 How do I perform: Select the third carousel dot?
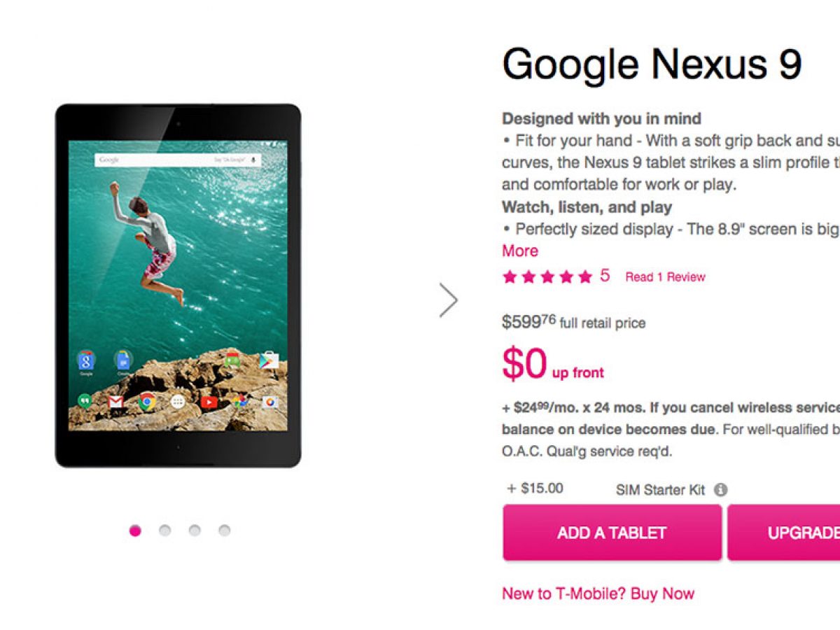(195, 531)
